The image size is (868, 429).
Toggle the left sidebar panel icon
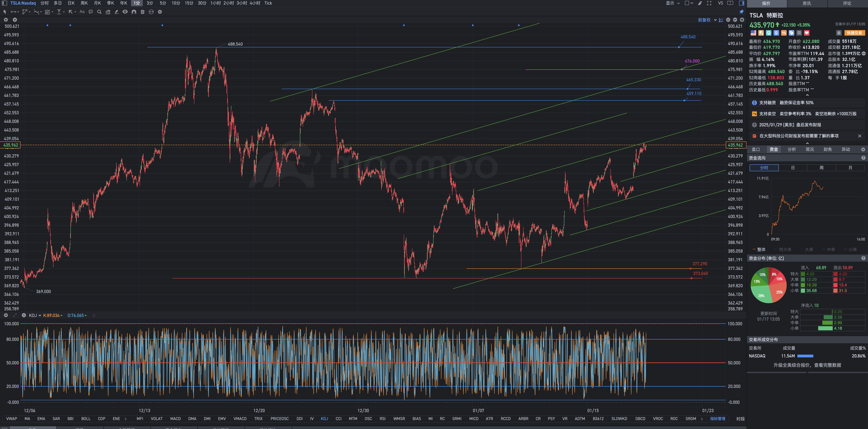pyautogui.click(x=4, y=3)
